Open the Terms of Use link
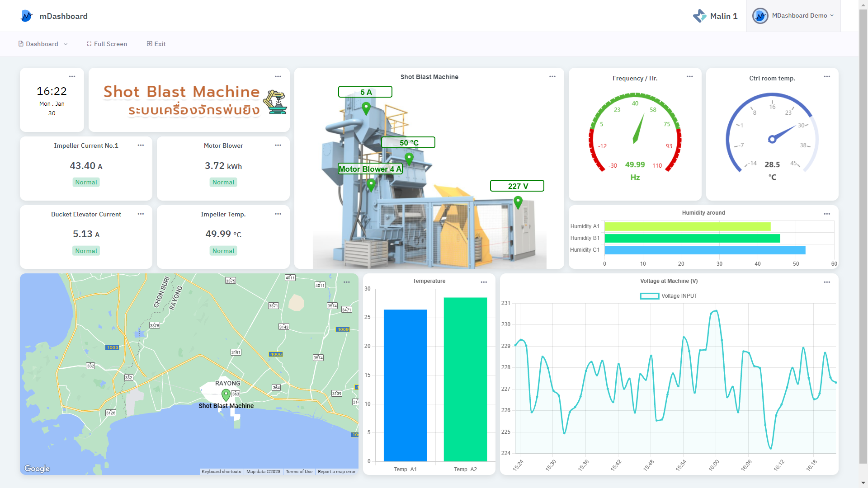The width and height of the screenshot is (868, 488). [x=299, y=471]
